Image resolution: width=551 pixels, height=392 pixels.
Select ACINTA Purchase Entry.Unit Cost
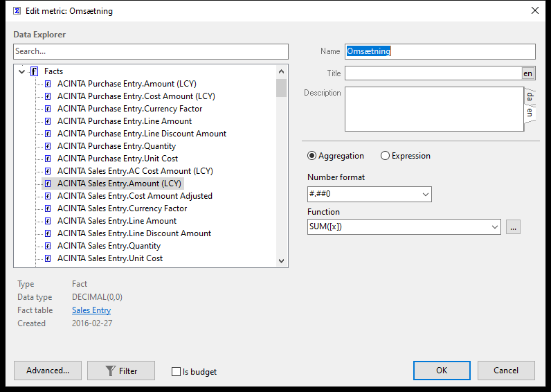point(118,159)
